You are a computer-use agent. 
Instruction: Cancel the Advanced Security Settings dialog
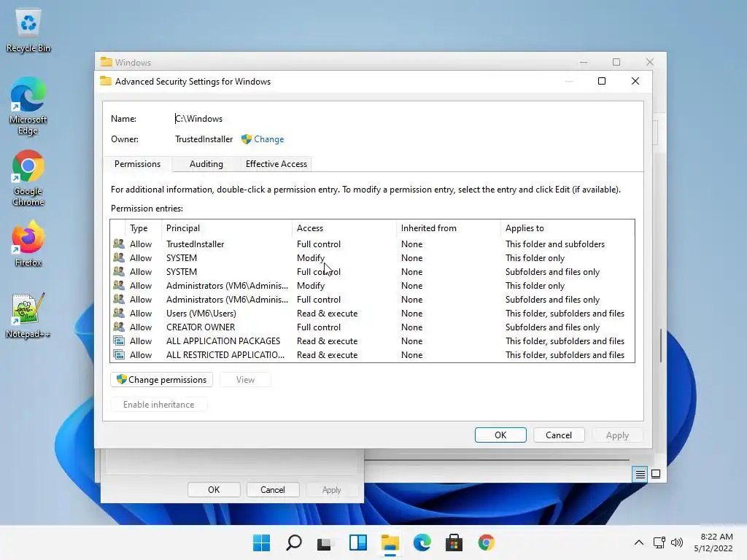(x=559, y=435)
